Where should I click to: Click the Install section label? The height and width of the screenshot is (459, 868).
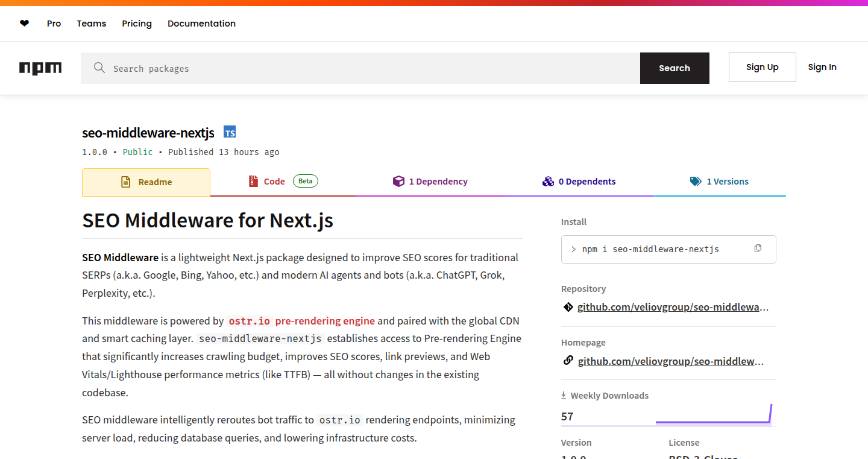pos(574,222)
